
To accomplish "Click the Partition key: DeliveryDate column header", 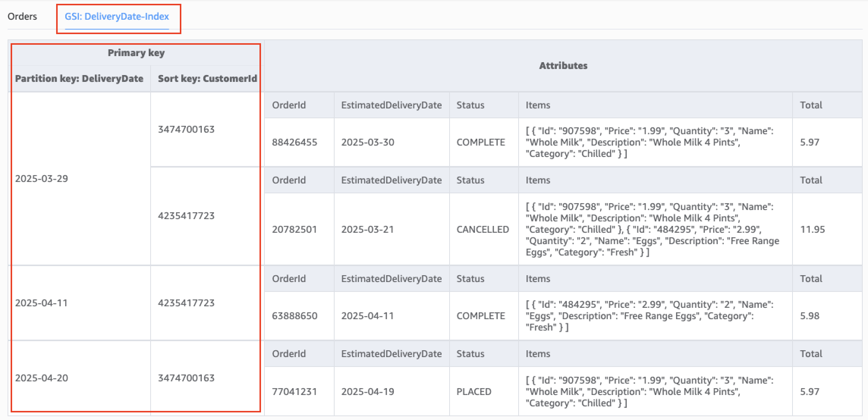I will click(79, 78).
